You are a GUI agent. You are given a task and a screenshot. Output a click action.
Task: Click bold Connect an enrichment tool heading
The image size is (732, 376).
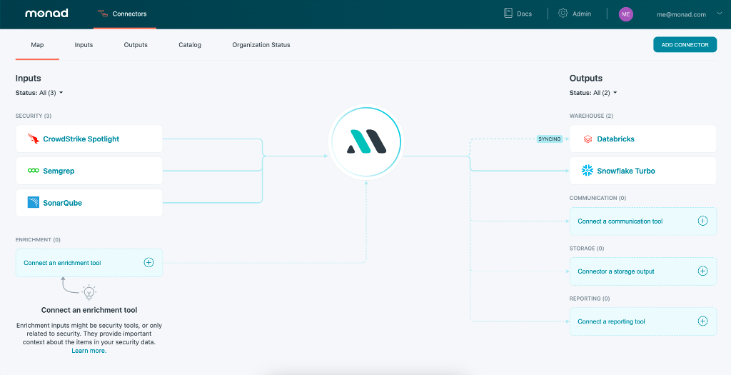click(89, 310)
